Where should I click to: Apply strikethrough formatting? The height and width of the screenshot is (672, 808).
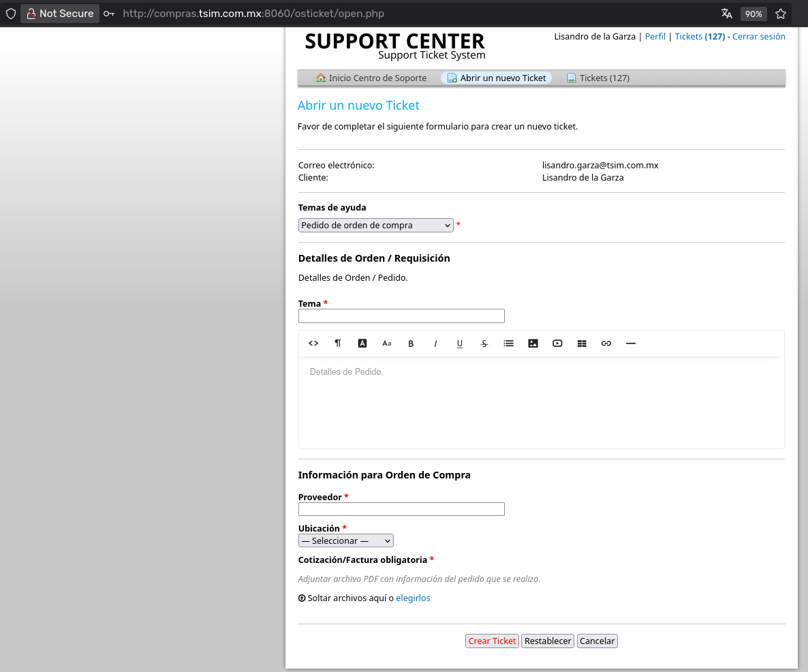click(484, 343)
